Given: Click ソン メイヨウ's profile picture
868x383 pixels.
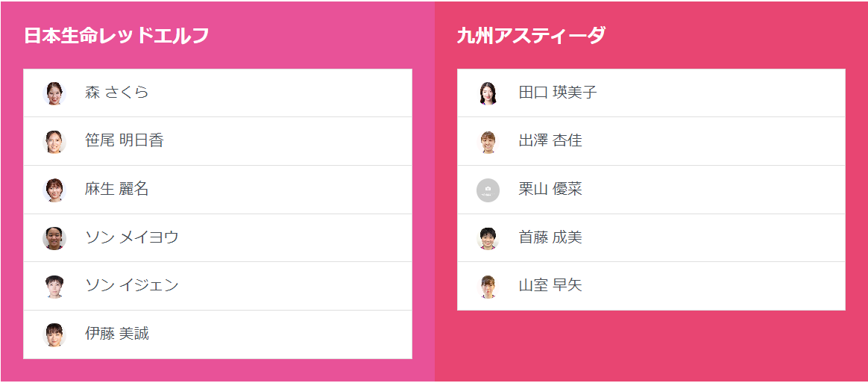Looking at the screenshot, I should click(x=54, y=238).
